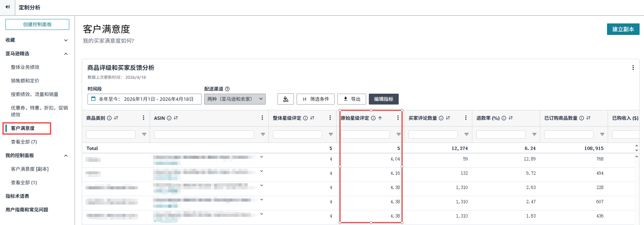Open 整体业务绩效 in the sidebar
This screenshot has height=225, width=644.
point(25,67)
